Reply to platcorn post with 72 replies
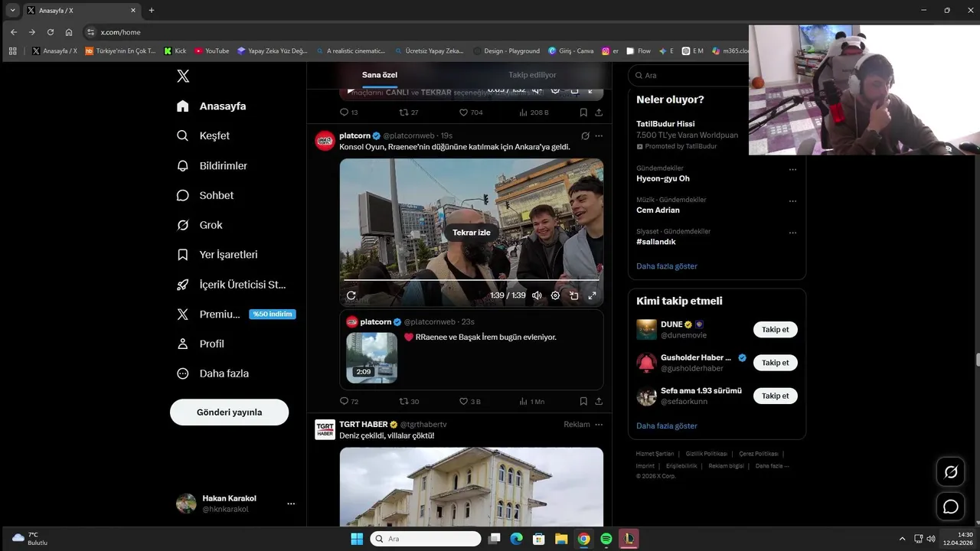The width and height of the screenshot is (980, 551). (349, 401)
